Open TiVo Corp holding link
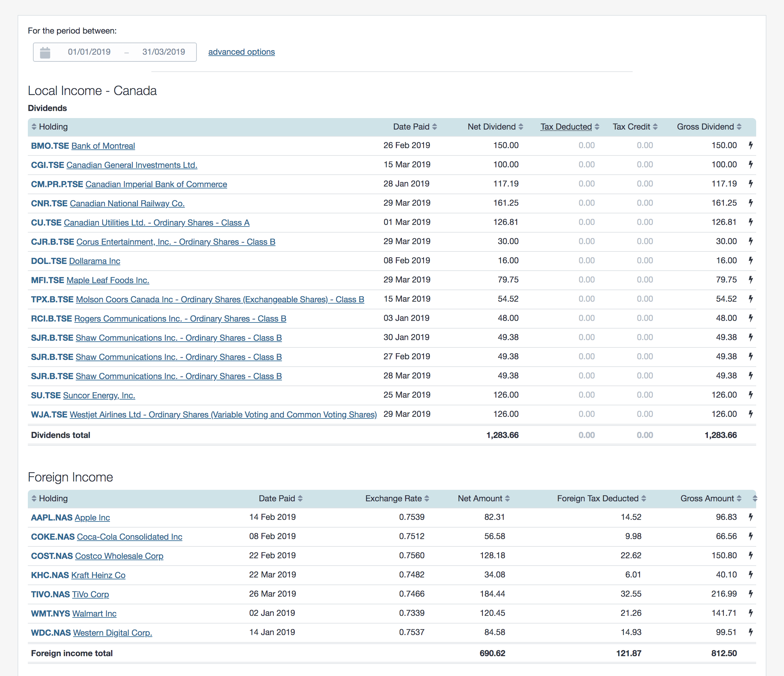The width and height of the screenshot is (784, 676). (91, 594)
